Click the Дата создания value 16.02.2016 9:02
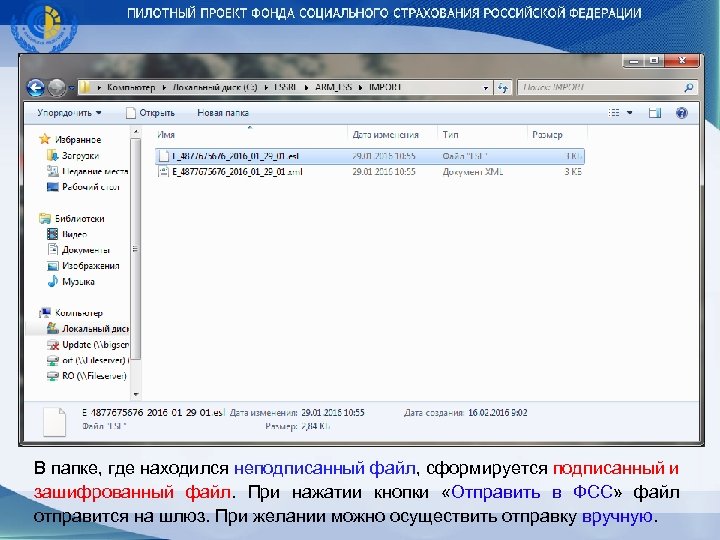 497,413
